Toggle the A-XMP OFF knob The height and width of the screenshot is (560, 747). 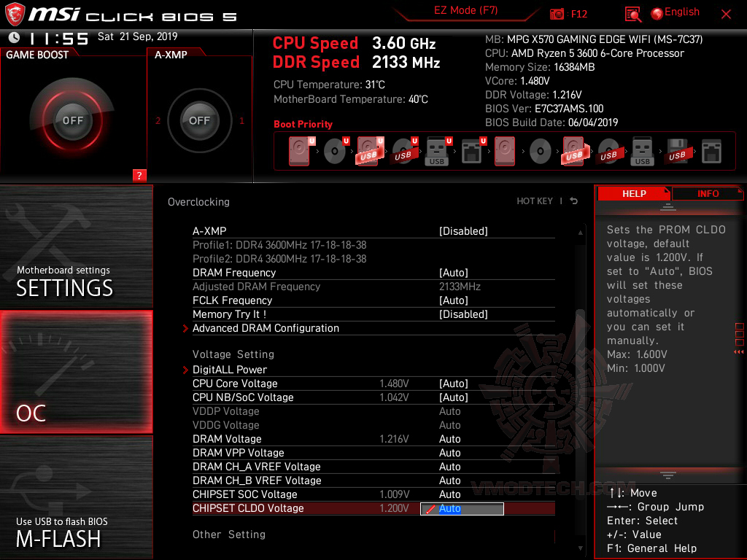point(199,120)
